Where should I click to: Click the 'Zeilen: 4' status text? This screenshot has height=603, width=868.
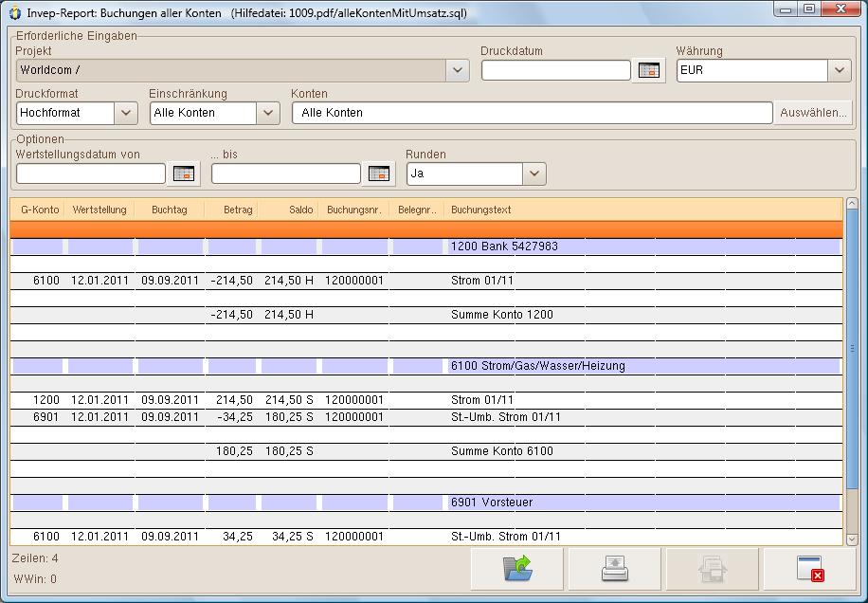pyautogui.click(x=35, y=558)
